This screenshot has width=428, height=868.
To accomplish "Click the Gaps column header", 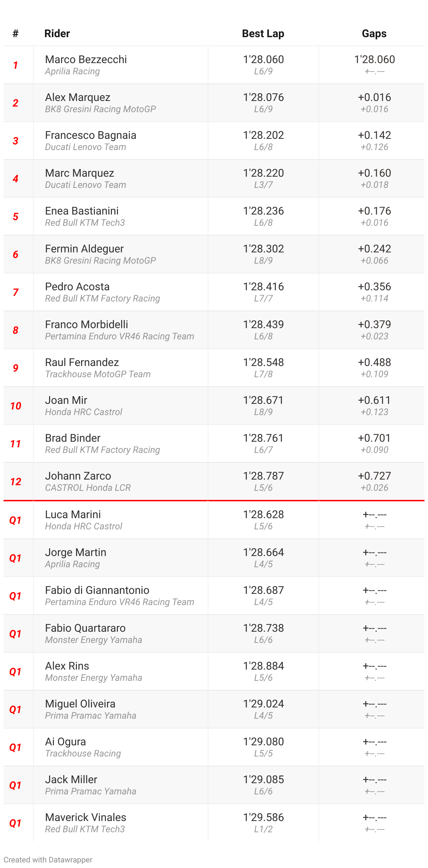I will pyautogui.click(x=374, y=34).
